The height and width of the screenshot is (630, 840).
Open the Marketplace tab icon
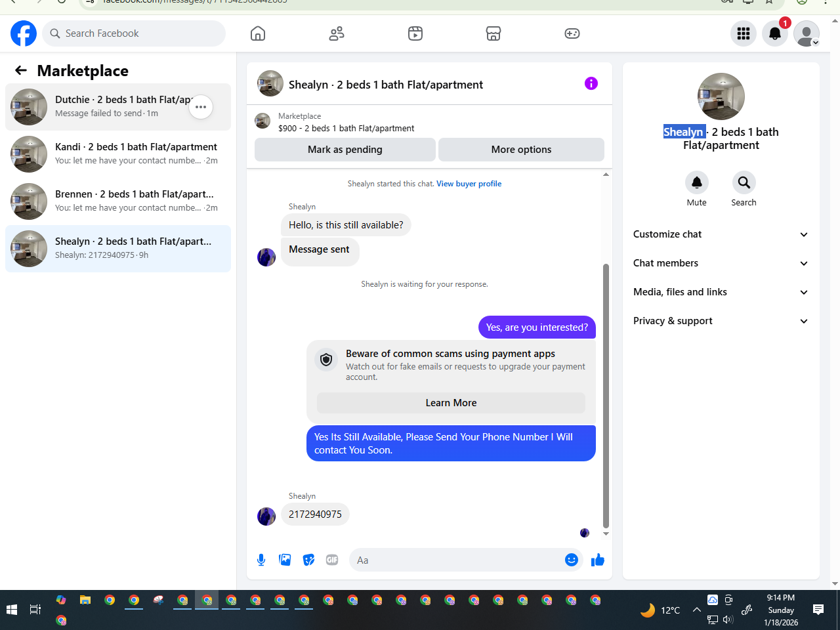493,33
